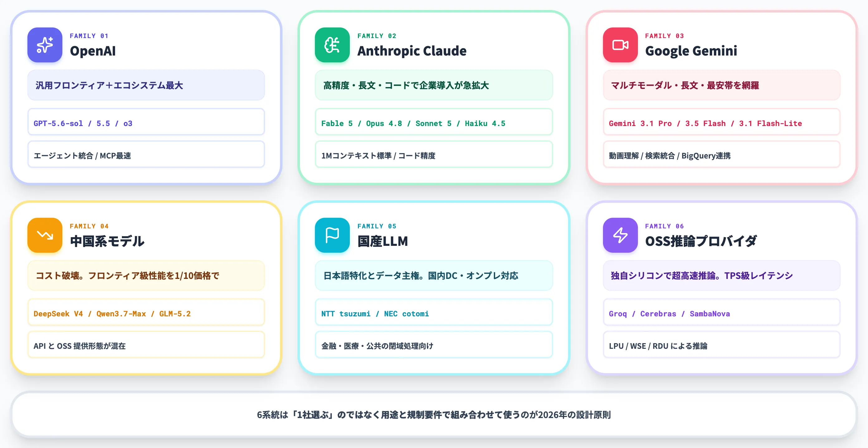
Task: Click the コスト破壊。フロンティア級性能 summary box
Action: [146, 276]
